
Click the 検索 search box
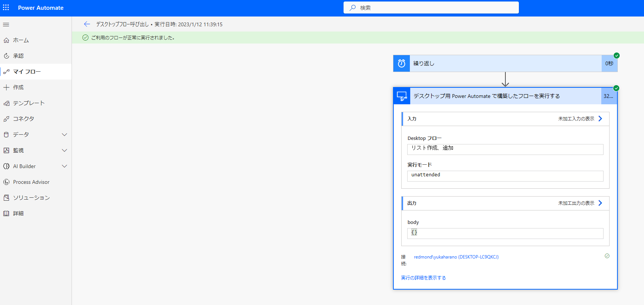431,8
